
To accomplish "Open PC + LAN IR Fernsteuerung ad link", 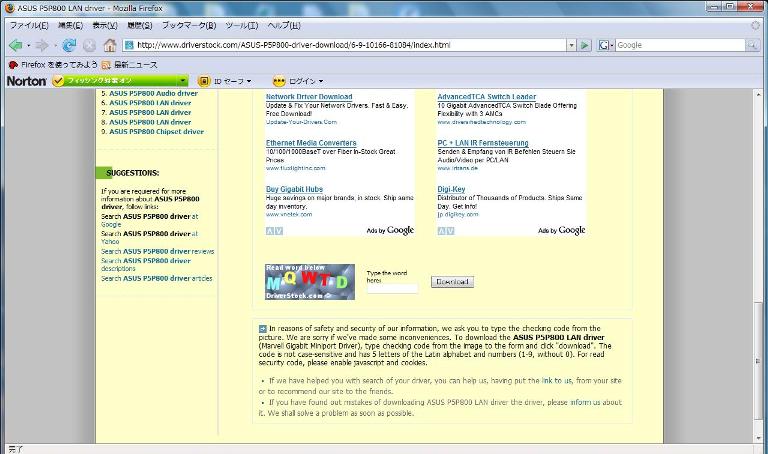I will click(x=483, y=143).
